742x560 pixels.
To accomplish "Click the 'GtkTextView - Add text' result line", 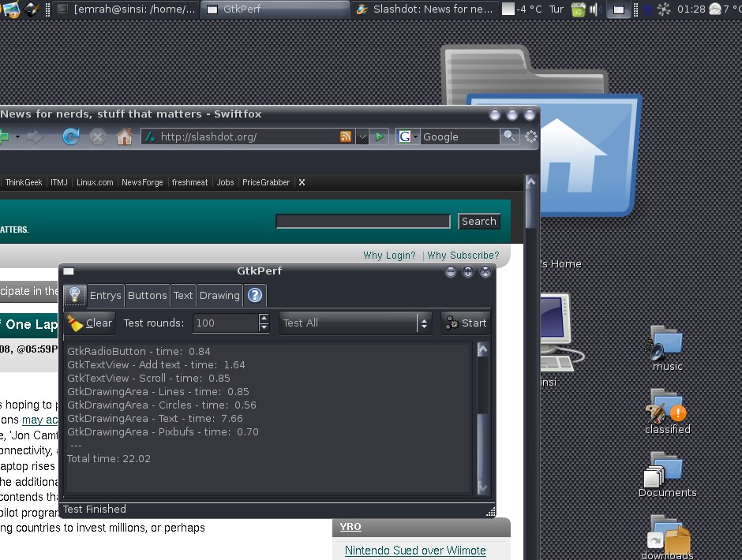I will point(156,364).
